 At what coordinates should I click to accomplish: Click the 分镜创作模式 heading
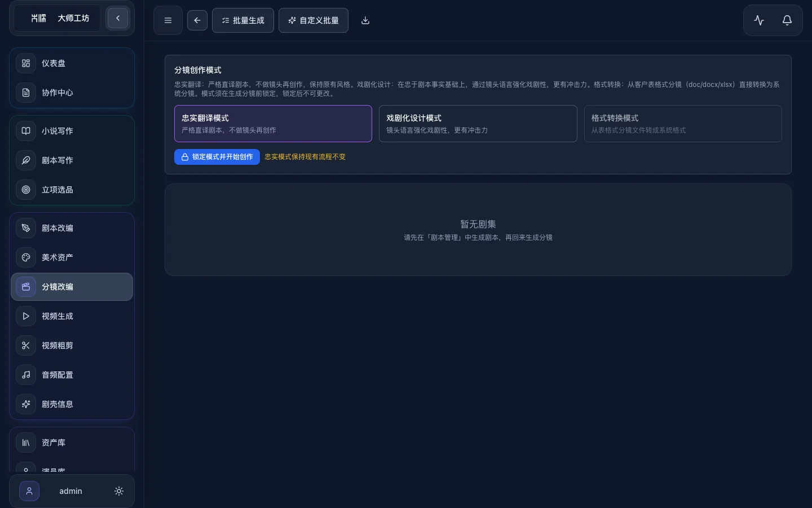tap(198, 70)
